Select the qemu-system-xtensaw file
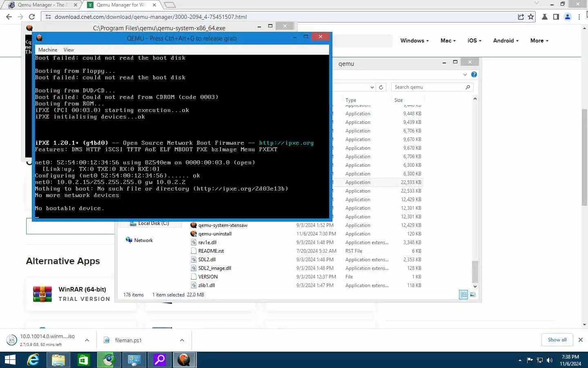 pos(223,225)
